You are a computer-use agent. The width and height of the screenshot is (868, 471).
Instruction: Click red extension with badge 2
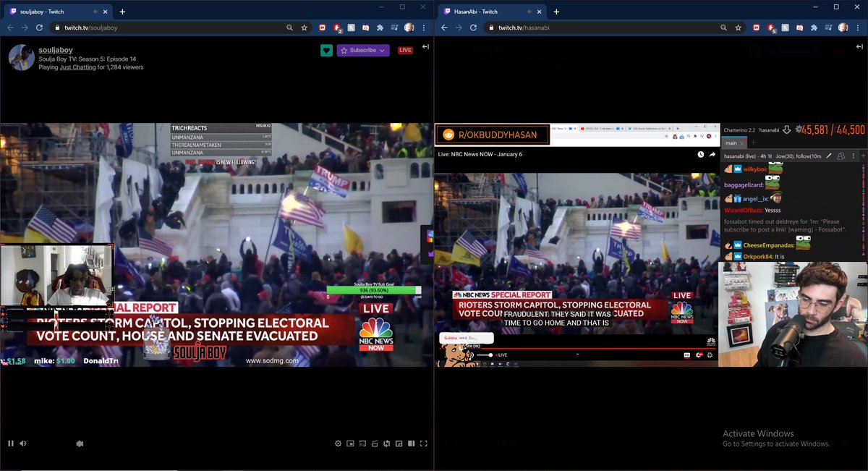coord(337,28)
